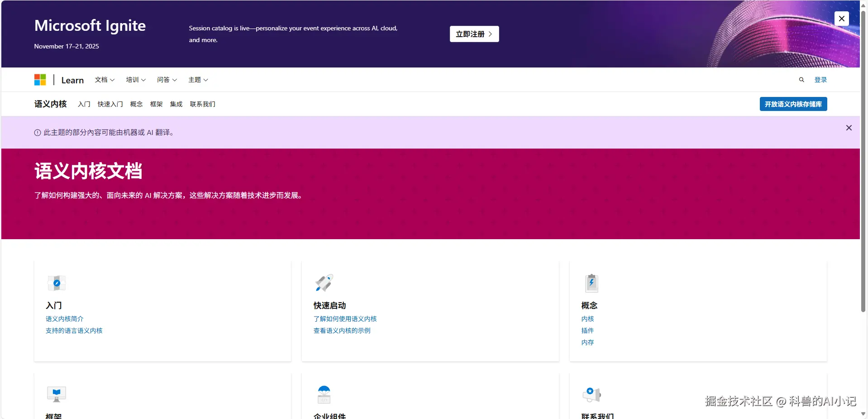Click the November 17–21, 2025 date text
The width and height of the screenshot is (868, 419).
67,46
